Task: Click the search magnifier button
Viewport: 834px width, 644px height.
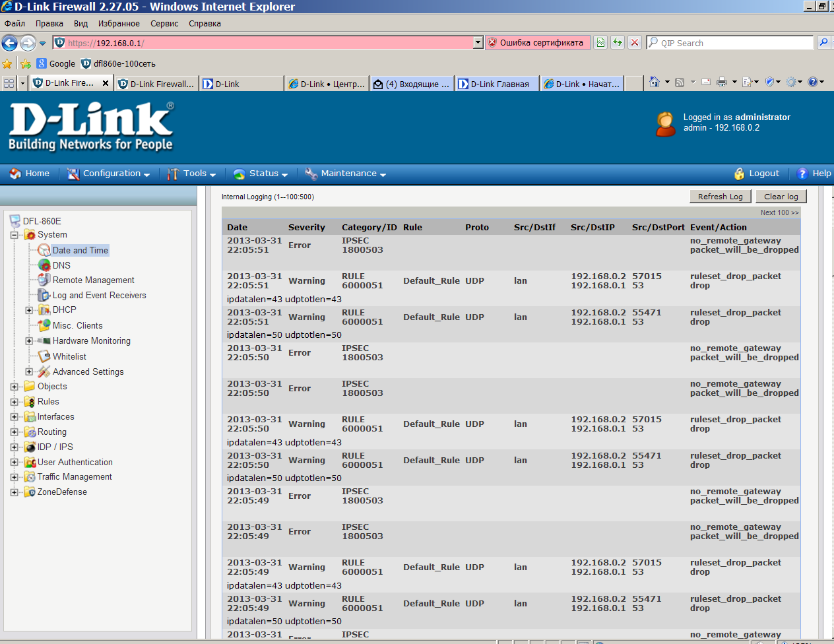Action: pos(823,42)
